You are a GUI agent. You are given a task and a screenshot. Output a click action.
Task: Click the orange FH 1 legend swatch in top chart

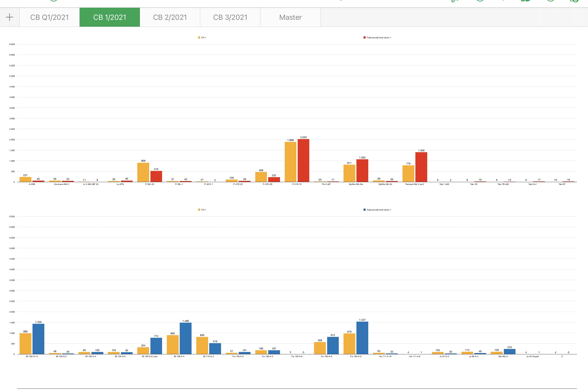coord(199,37)
